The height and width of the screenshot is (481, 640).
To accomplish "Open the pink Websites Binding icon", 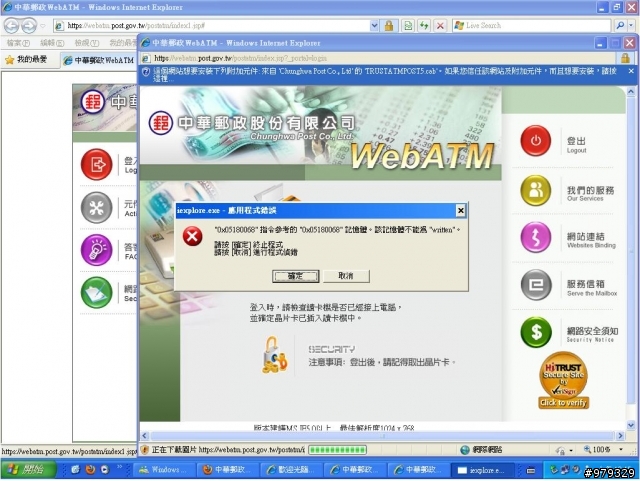I will click(536, 237).
